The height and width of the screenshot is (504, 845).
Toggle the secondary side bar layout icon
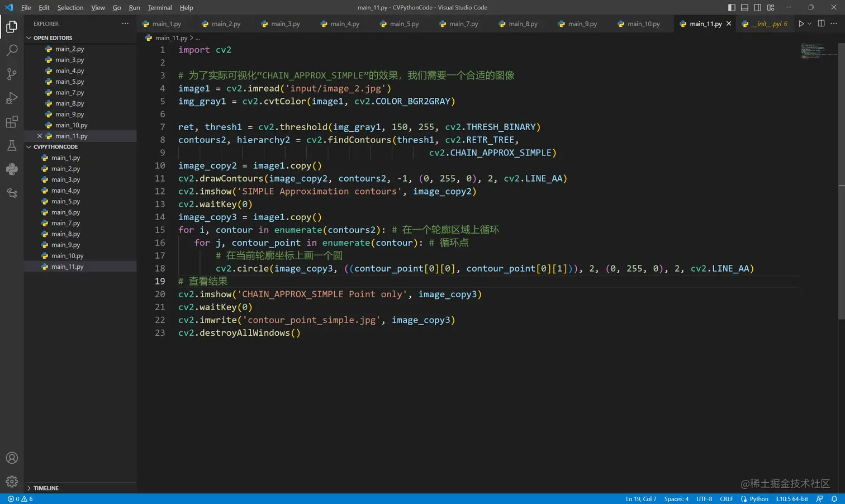pyautogui.click(x=757, y=7)
